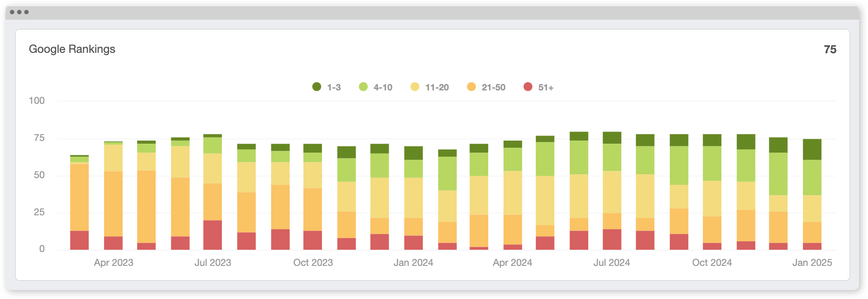Toggle the 21-50 legend text label
The image size is (868, 299).
pyautogui.click(x=493, y=88)
